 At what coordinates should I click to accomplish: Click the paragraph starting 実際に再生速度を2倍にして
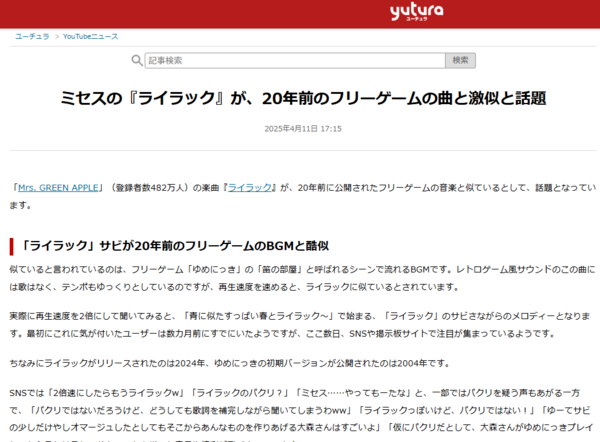click(300, 325)
